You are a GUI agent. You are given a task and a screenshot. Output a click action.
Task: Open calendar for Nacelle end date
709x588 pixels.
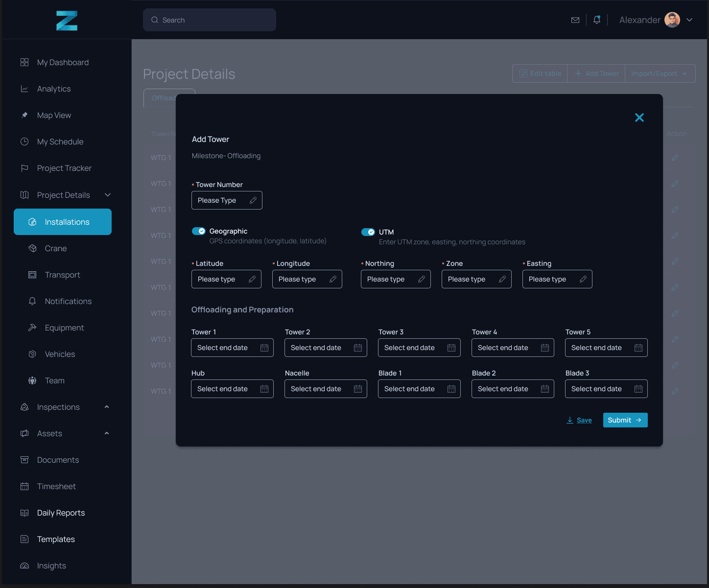click(358, 389)
